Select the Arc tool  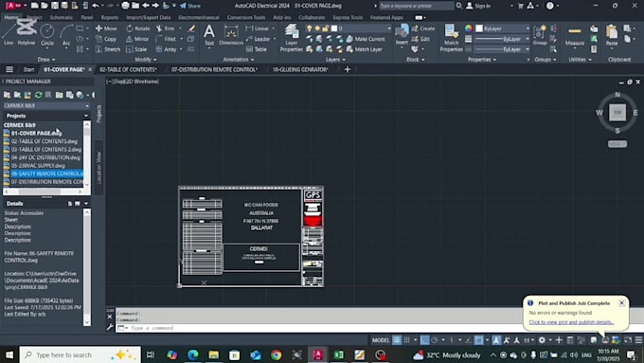point(66,34)
